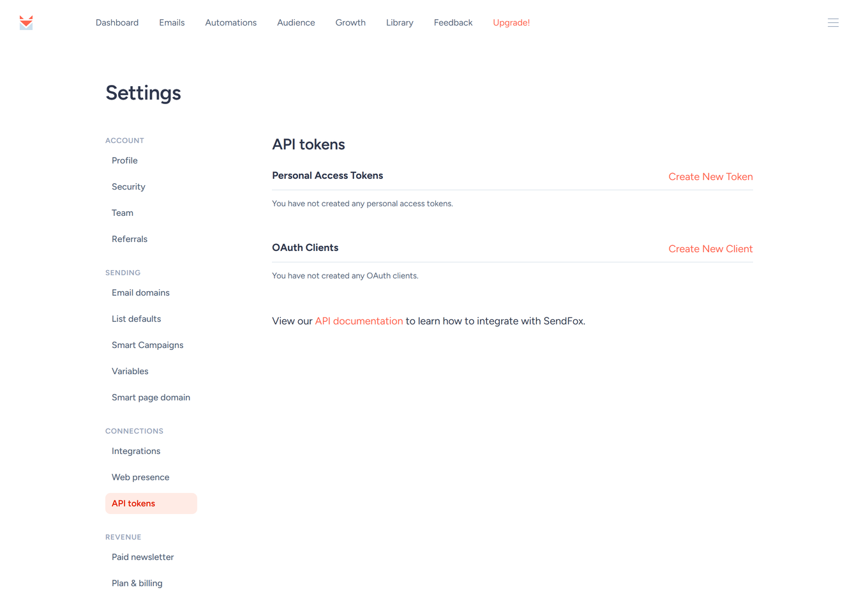The image size is (868, 613).
Task: Click Create New Client
Action: (710, 249)
